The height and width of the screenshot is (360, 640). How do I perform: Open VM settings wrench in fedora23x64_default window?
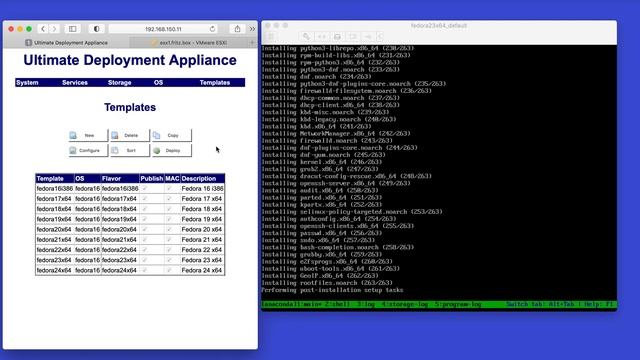(x=306, y=37)
